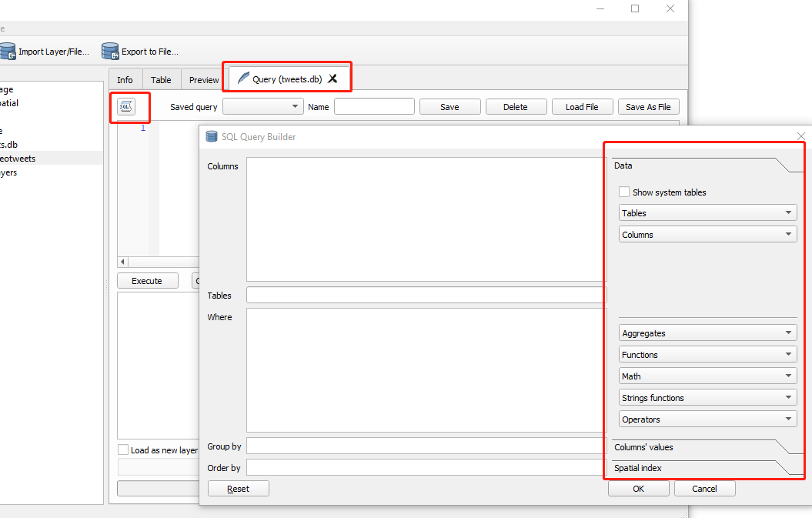812x518 pixels.
Task: Click the Load File button
Action: [x=582, y=107]
